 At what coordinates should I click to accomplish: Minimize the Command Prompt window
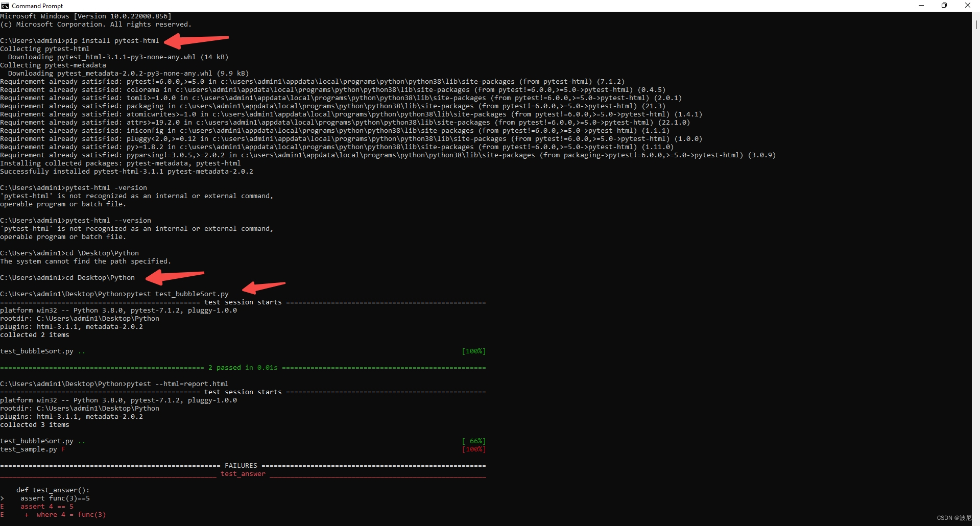tap(921, 6)
